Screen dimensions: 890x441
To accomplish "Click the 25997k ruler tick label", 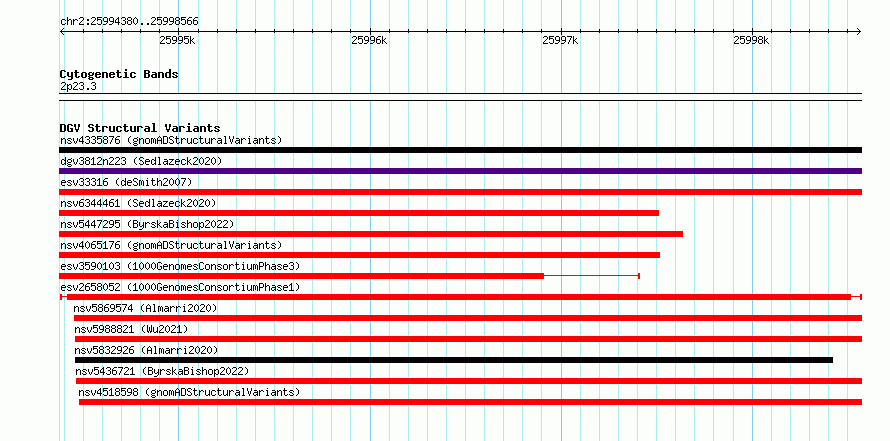I will (x=561, y=40).
